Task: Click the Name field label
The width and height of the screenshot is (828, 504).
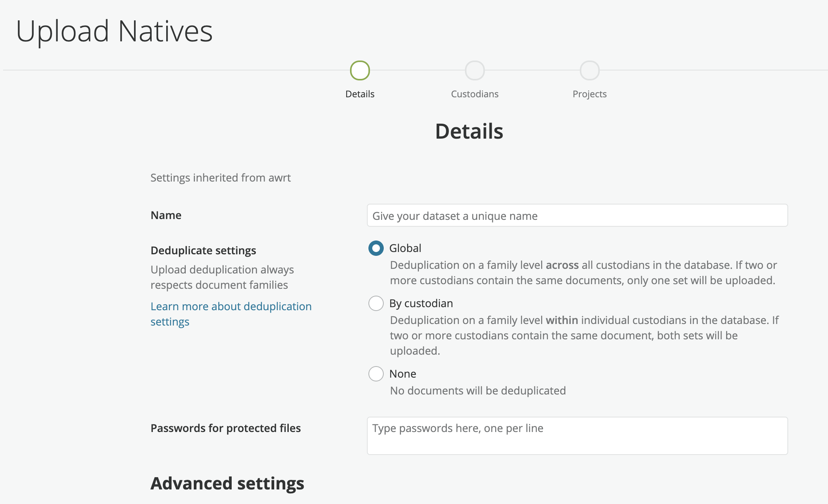Action: (x=166, y=215)
